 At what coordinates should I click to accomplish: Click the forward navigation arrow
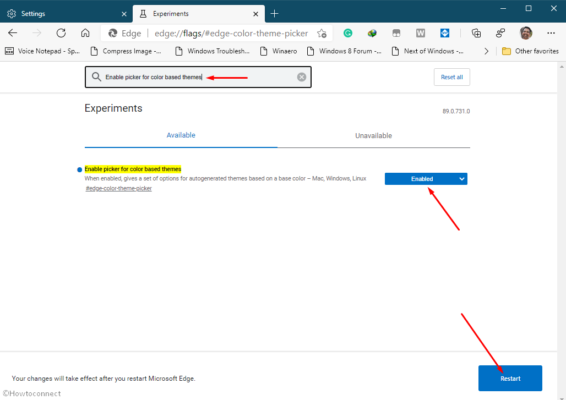point(37,33)
